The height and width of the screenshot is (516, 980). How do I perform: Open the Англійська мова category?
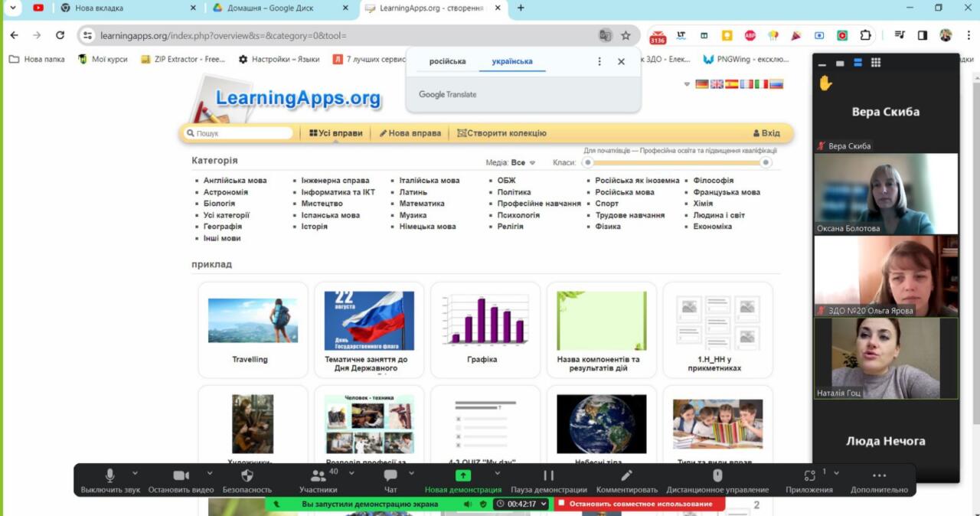[235, 181]
